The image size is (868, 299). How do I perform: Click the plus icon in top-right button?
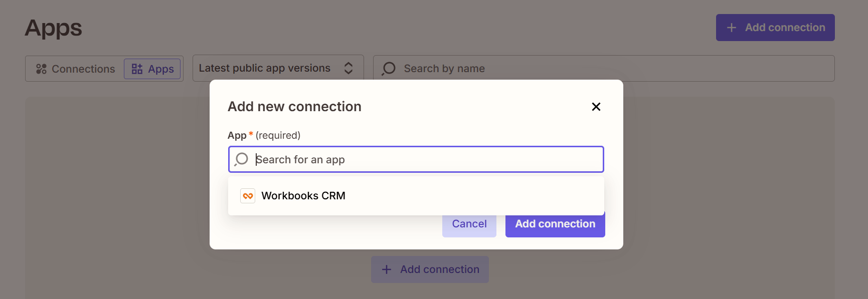pyautogui.click(x=732, y=28)
